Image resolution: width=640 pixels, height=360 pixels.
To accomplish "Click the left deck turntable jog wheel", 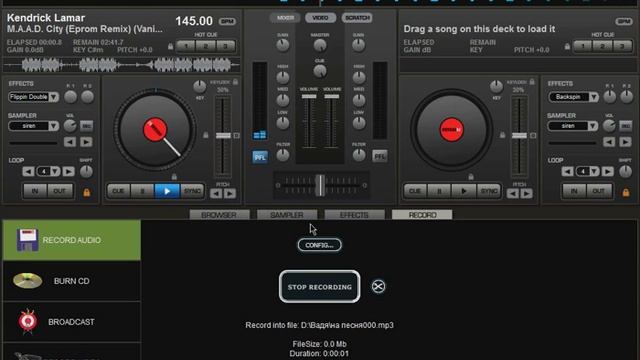I will click(155, 130).
